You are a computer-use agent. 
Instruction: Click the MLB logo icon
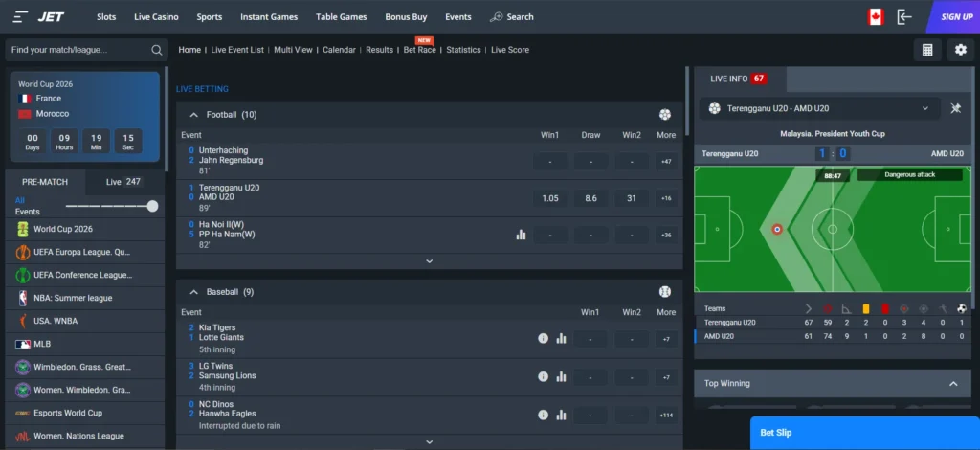23,345
